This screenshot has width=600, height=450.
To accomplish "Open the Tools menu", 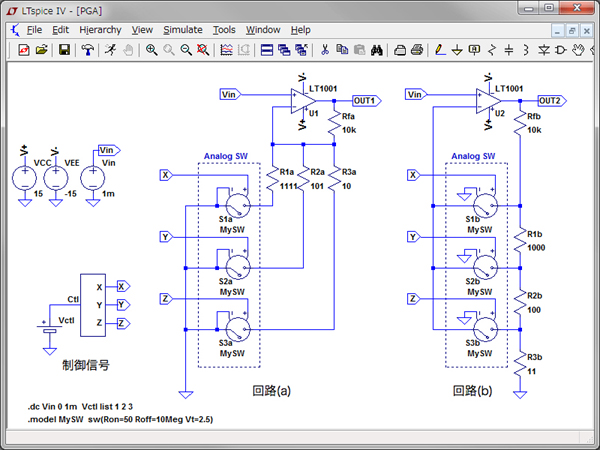I will pos(224,30).
